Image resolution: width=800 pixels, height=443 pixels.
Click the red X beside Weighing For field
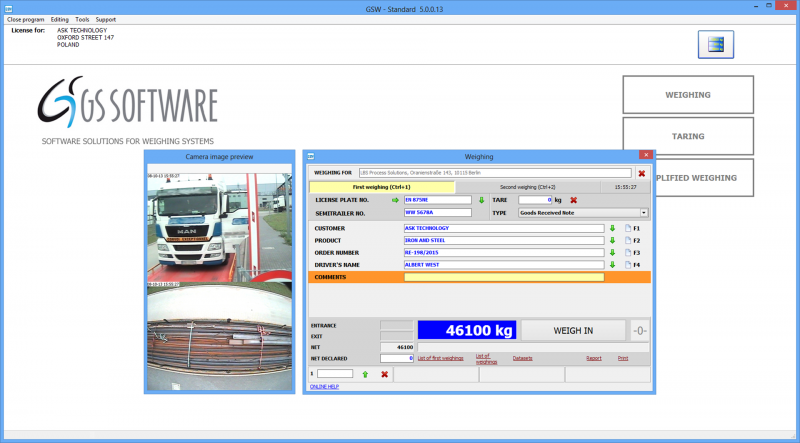[642, 173]
